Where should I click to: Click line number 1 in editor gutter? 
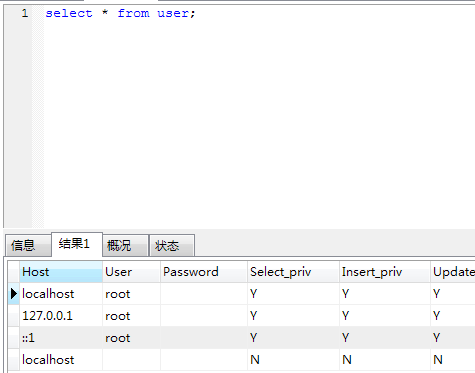(x=25, y=13)
